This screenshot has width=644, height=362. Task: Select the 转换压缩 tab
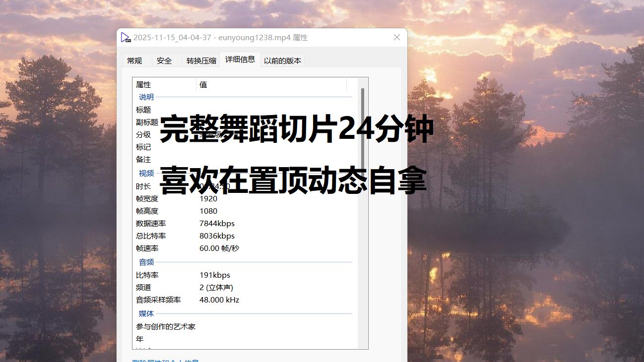pos(201,60)
